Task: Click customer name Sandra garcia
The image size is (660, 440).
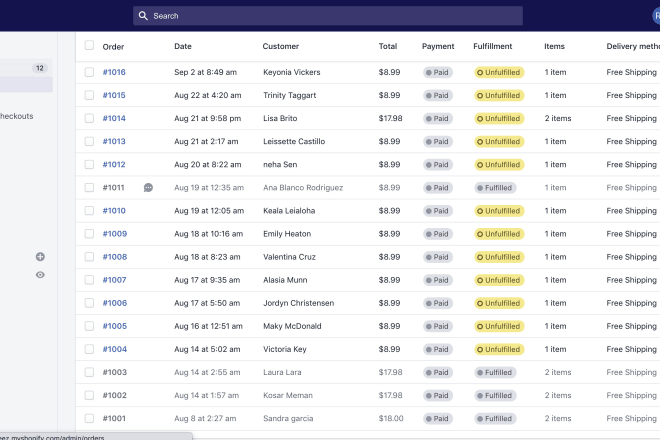Action: pyautogui.click(x=288, y=419)
